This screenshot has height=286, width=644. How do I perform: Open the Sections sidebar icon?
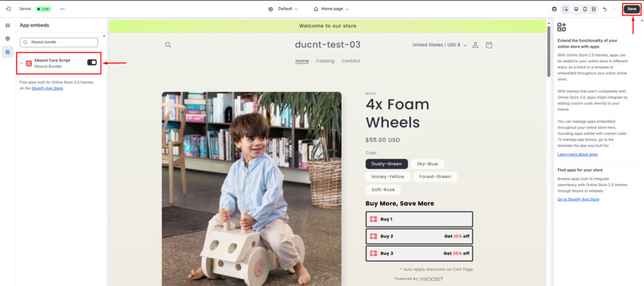pyautogui.click(x=8, y=25)
